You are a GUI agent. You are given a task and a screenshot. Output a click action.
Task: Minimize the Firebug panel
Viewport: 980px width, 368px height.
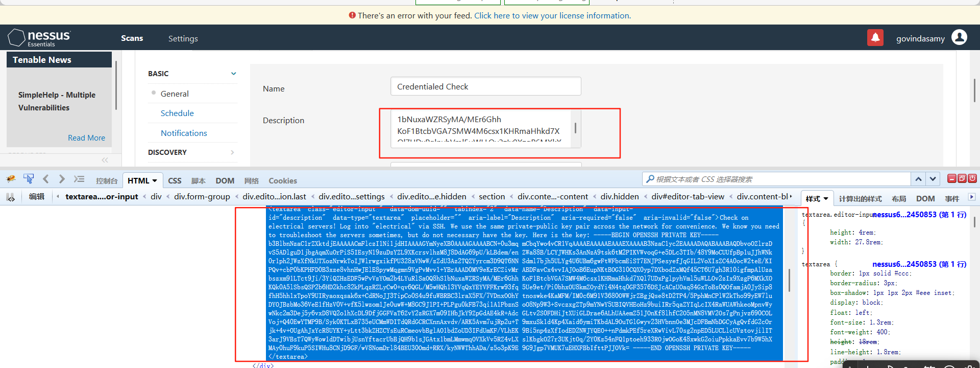(x=952, y=178)
